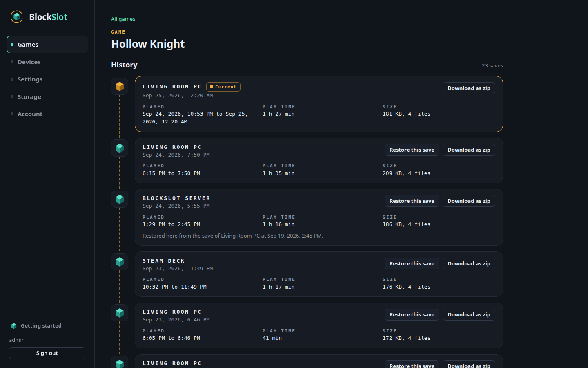The height and width of the screenshot is (368, 588).
Task: Click the '172 KB, 4 files' size
Action: click(x=406, y=338)
